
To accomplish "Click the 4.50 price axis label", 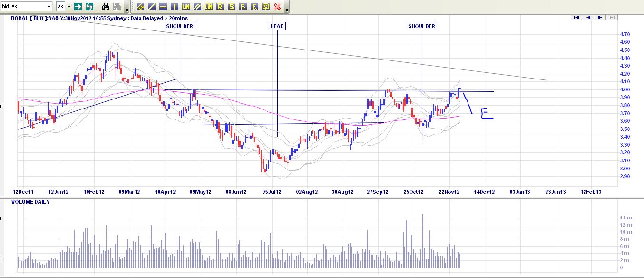I will tap(625, 50).
